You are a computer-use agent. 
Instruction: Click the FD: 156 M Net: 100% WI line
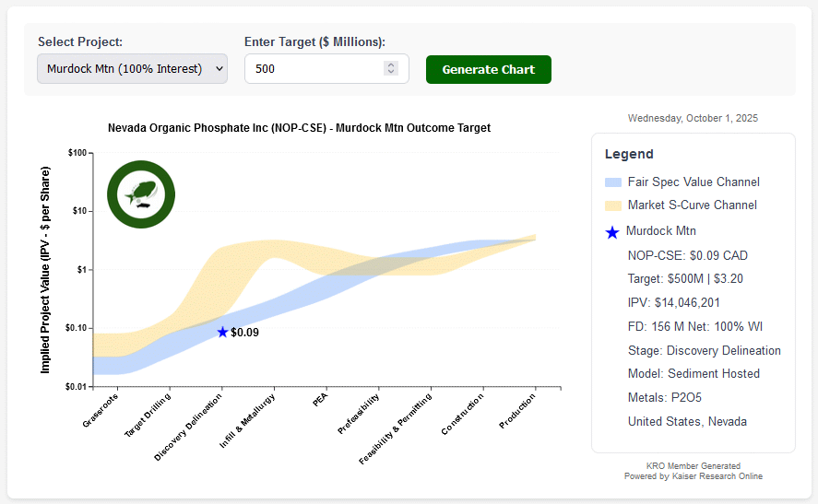[x=694, y=327]
